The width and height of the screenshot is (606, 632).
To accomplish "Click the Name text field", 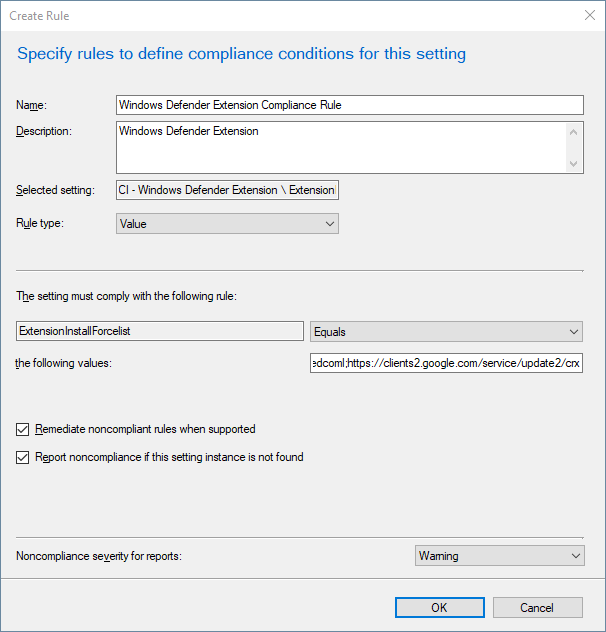I will (x=349, y=105).
